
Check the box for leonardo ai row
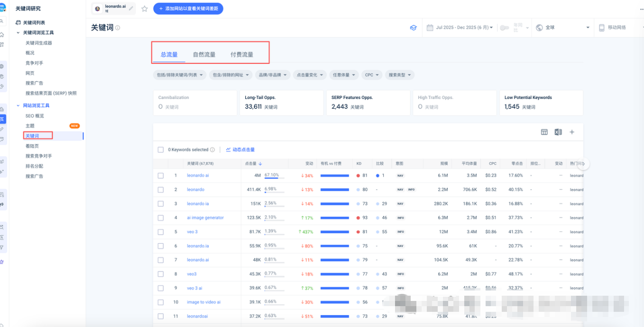click(x=161, y=175)
